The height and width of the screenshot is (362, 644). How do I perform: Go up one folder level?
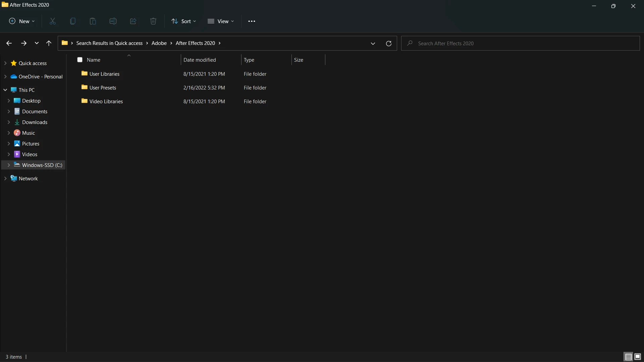[x=49, y=43]
